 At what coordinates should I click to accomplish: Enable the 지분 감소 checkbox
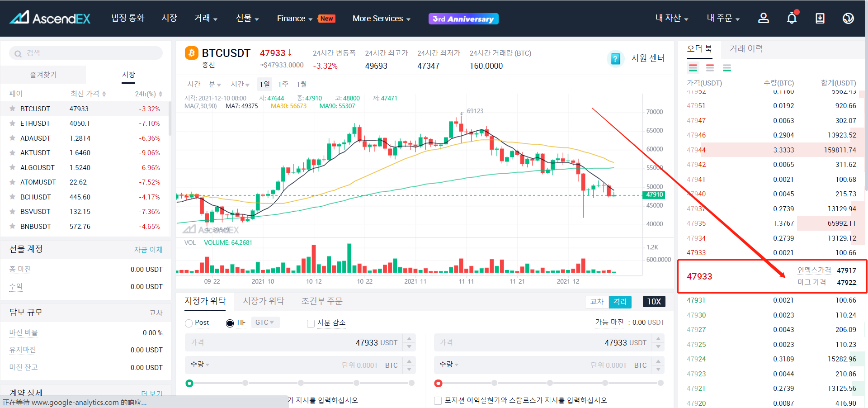(311, 323)
